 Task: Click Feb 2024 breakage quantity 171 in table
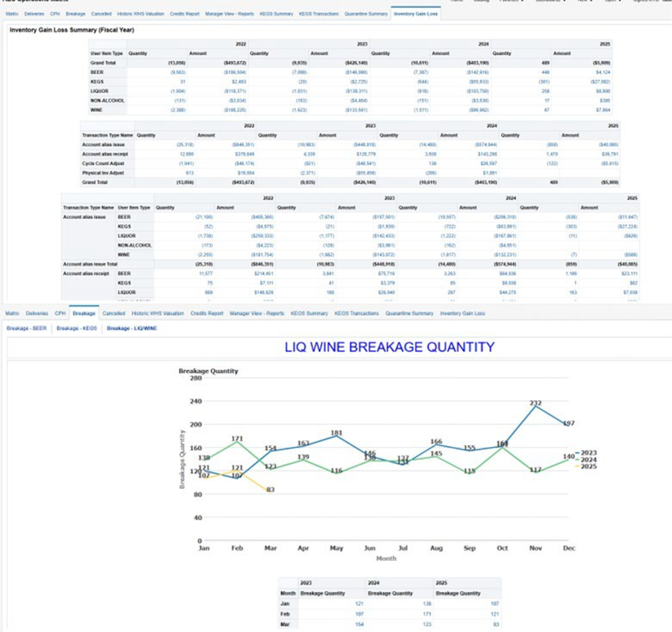click(427, 614)
